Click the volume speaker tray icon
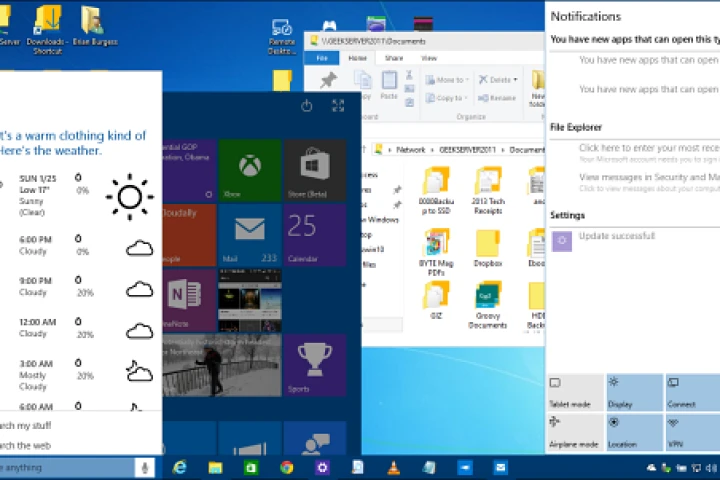 pos(711,468)
